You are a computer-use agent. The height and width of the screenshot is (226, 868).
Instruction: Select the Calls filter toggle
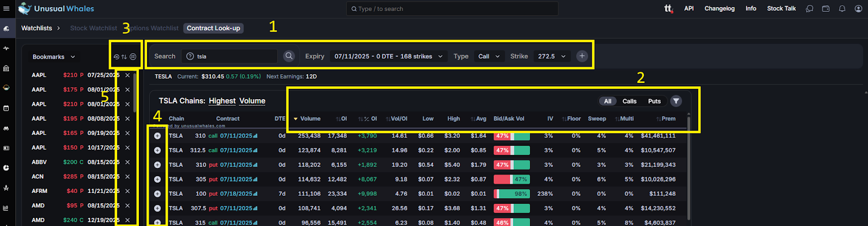[629, 101]
